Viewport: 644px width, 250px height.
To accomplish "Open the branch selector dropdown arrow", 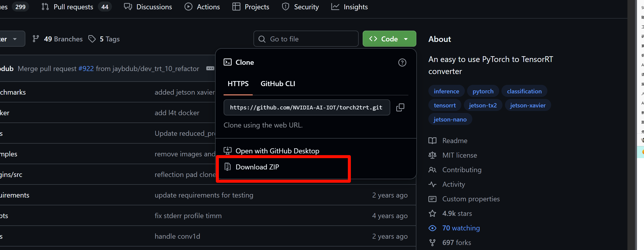I will pyautogui.click(x=15, y=39).
